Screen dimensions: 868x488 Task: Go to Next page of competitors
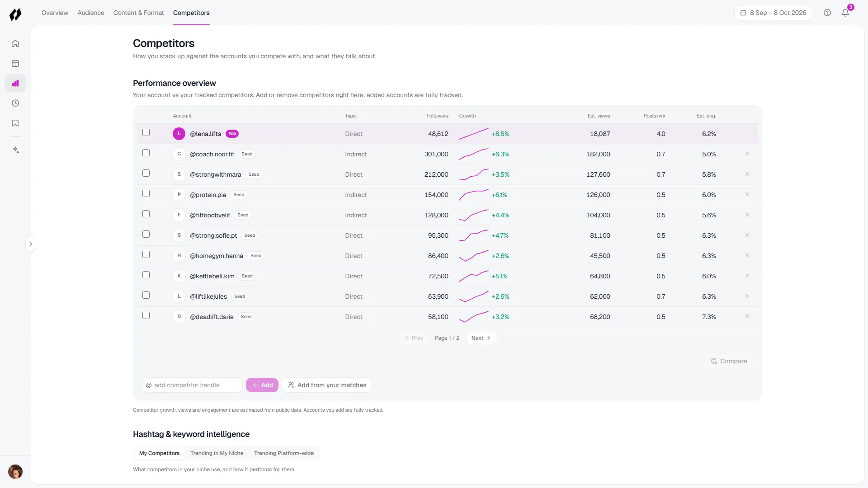pos(481,338)
